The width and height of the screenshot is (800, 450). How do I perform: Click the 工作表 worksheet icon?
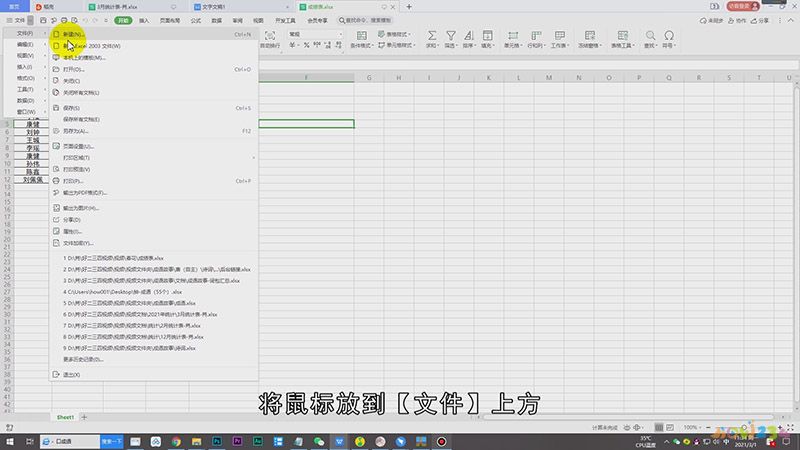point(560,35)
